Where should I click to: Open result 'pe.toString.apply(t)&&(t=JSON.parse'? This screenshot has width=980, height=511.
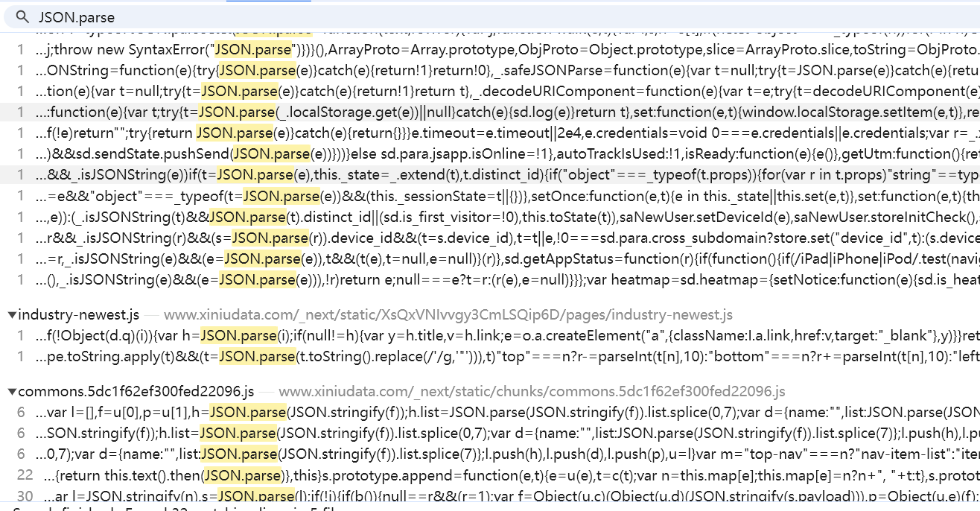(490, 357)
